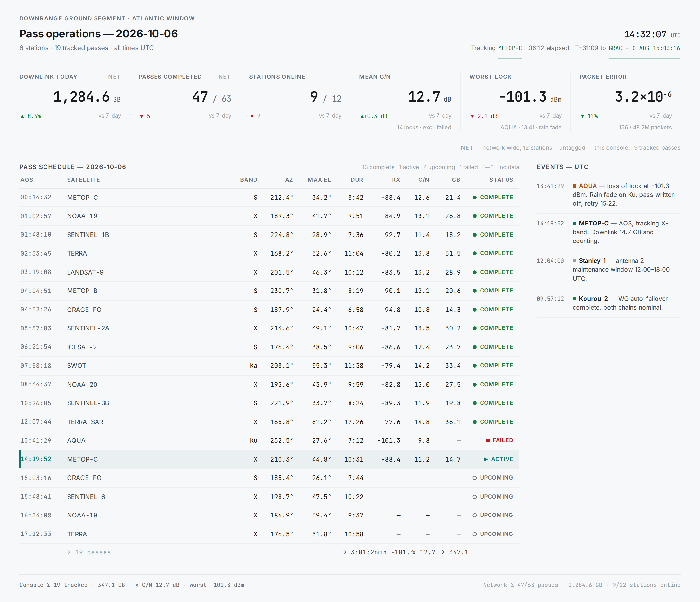Click event timestamp 13:41:29 in Events panel
Screen dimensions: 700x602
point(550,186)
